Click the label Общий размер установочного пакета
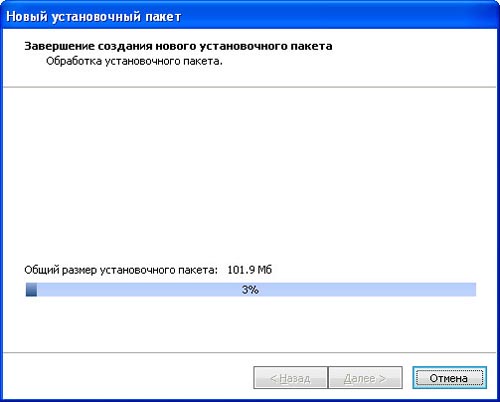 [x=121, y=270]
